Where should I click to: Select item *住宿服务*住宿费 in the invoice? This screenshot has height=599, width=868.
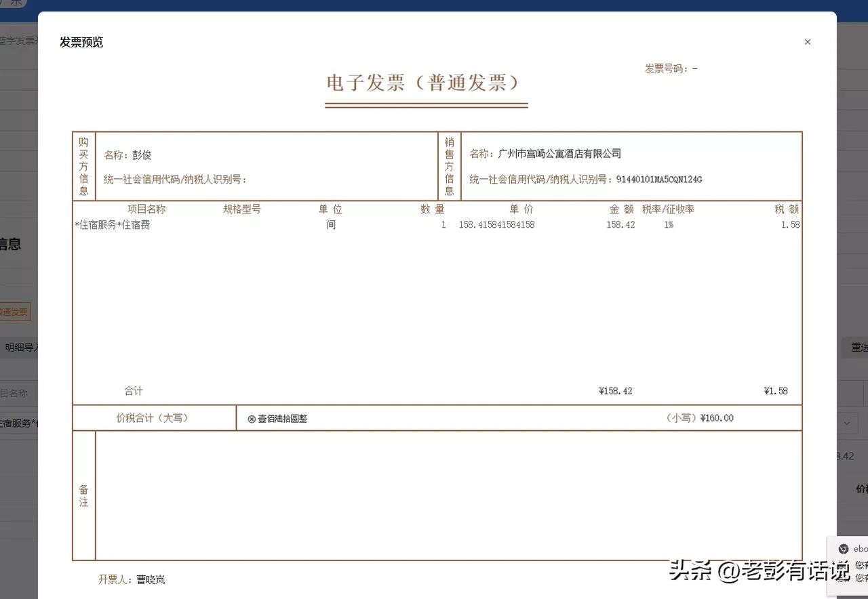113,225
